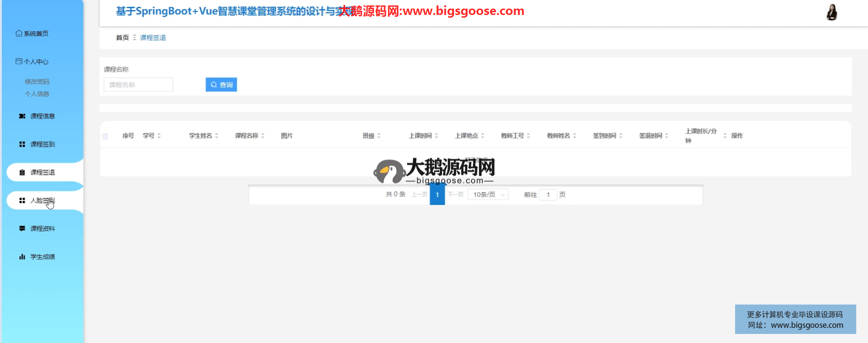Sort by 学生姓名 column arrows
Screen dimensions: 868x343
217,136
